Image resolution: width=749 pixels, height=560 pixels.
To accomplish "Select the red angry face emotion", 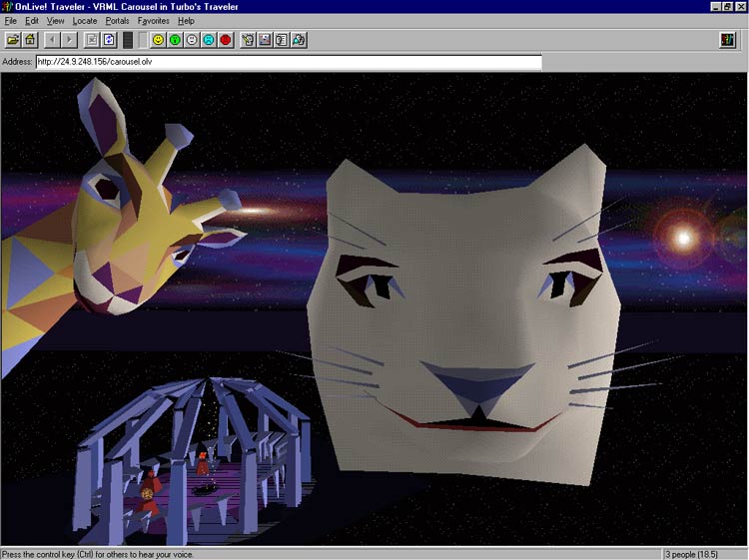I will [x=226, y=40].
